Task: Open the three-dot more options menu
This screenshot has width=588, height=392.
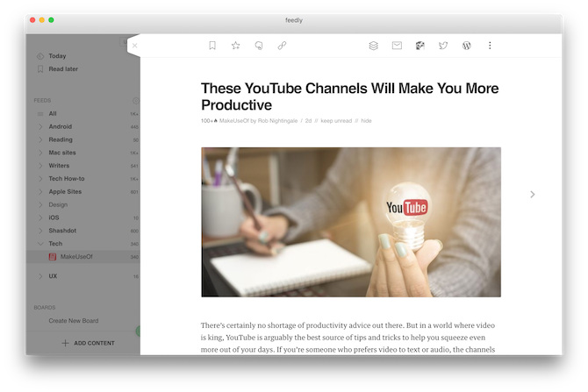Action: [490, 46]
